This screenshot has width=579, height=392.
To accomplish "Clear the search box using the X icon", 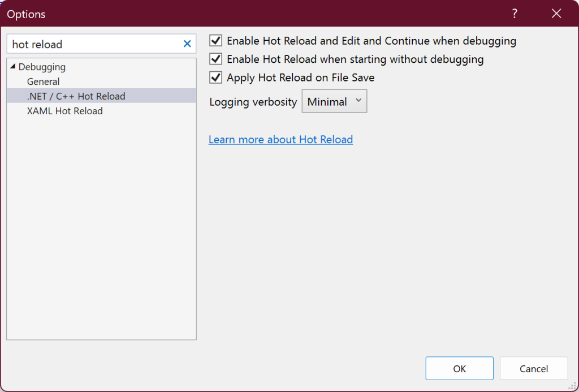I will tap(187, 44).
